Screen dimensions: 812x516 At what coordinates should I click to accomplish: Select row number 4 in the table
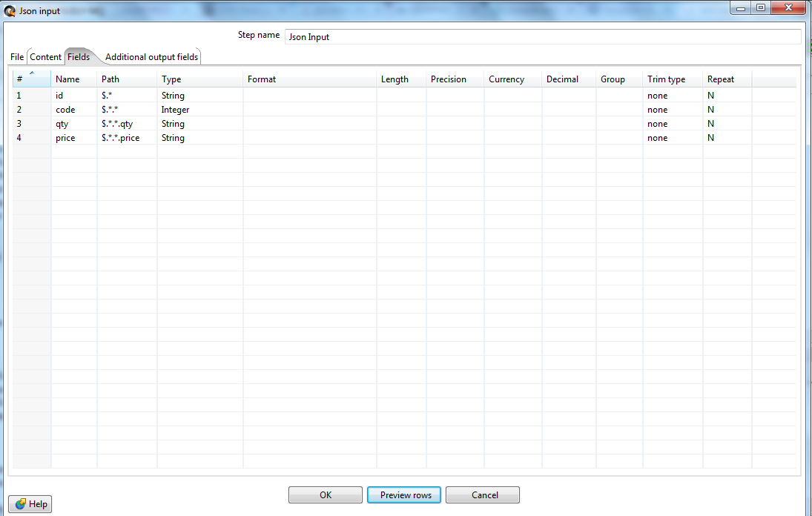[x=31, y=138]
